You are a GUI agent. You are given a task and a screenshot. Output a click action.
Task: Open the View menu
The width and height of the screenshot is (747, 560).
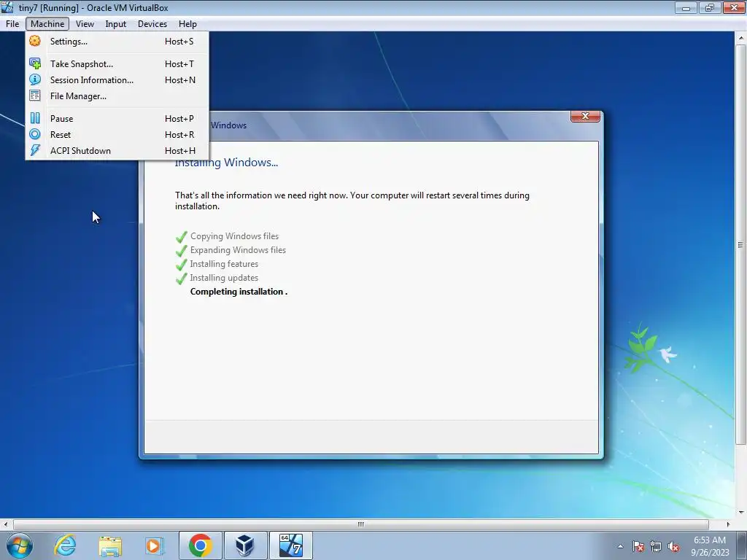(x=85, y=24)
